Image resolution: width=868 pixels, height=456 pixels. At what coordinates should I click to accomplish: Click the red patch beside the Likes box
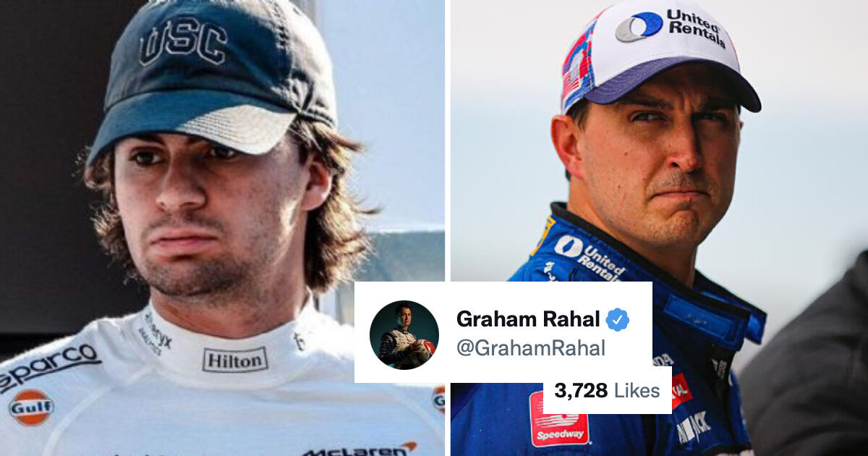click(681, 391)
